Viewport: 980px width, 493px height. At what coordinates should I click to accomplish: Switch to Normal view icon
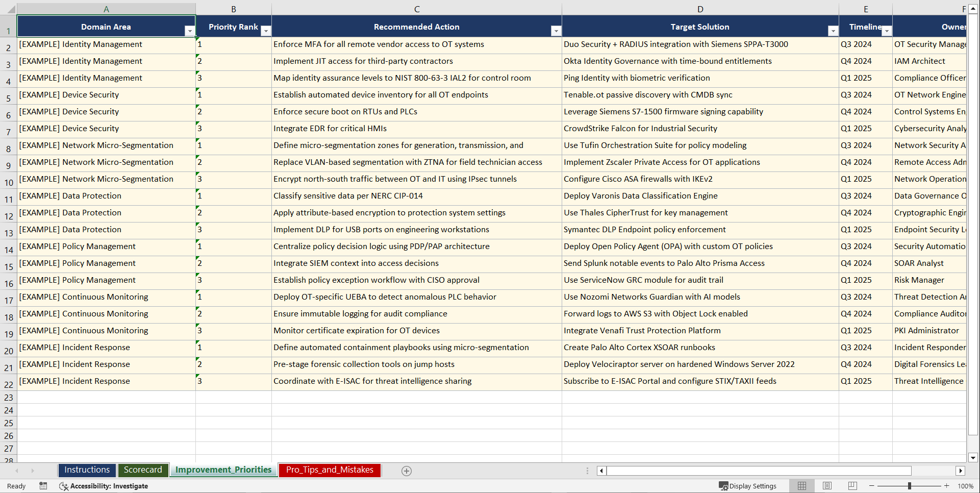(801, 486)
